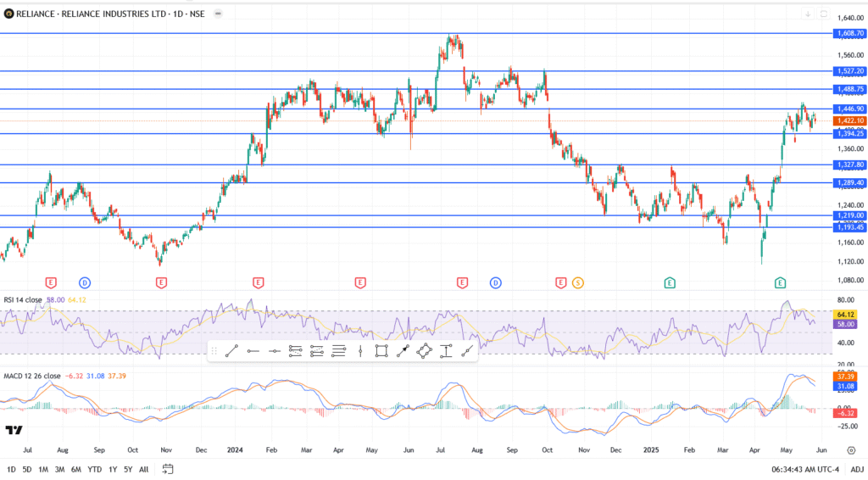Switch range to 3M
868x480 pixels.
[x=59, y=470]
